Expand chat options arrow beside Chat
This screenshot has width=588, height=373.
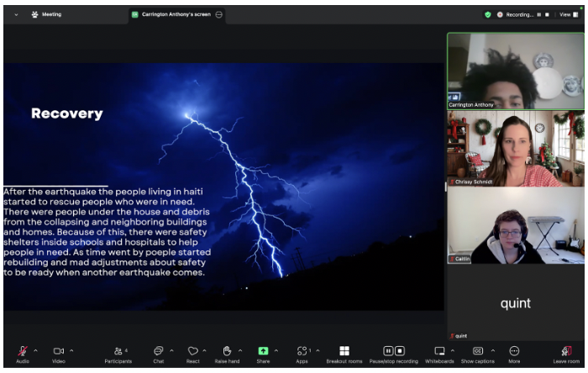point(171,351)
